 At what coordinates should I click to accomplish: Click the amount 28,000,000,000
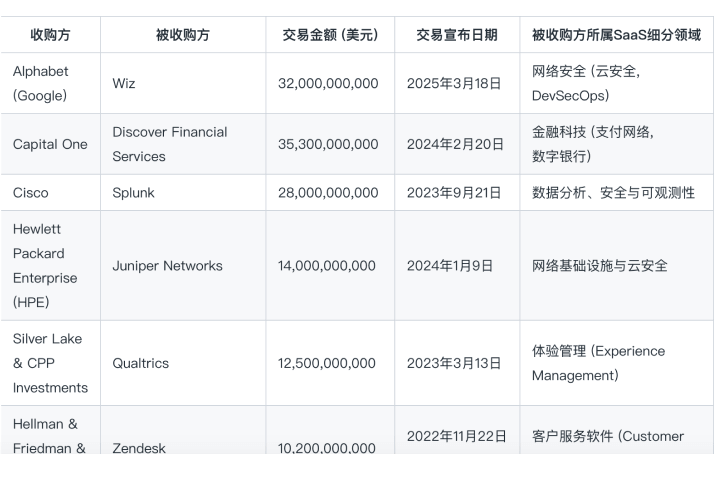click(328, 193)
